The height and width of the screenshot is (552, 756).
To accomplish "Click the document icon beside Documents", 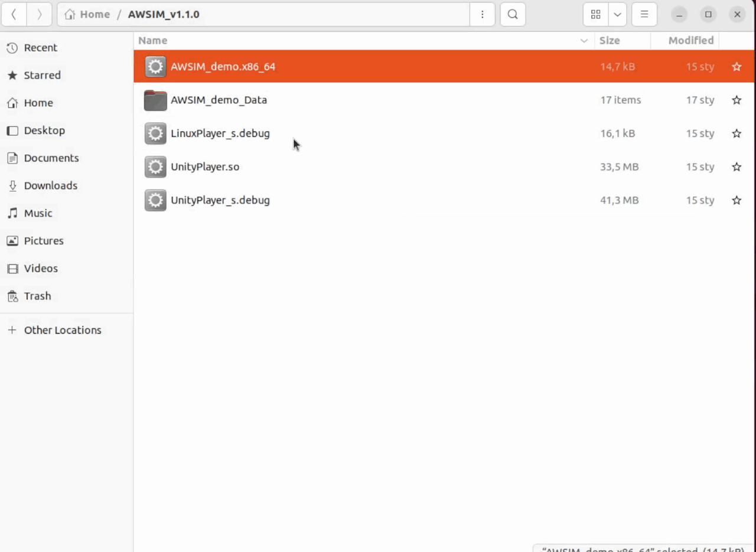I will [x=12, y=158].
